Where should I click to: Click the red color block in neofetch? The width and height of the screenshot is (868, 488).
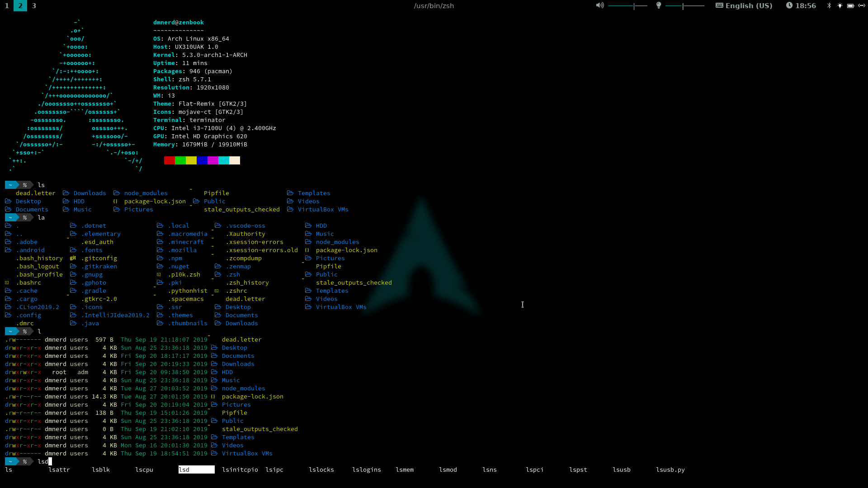click(169, 160)
